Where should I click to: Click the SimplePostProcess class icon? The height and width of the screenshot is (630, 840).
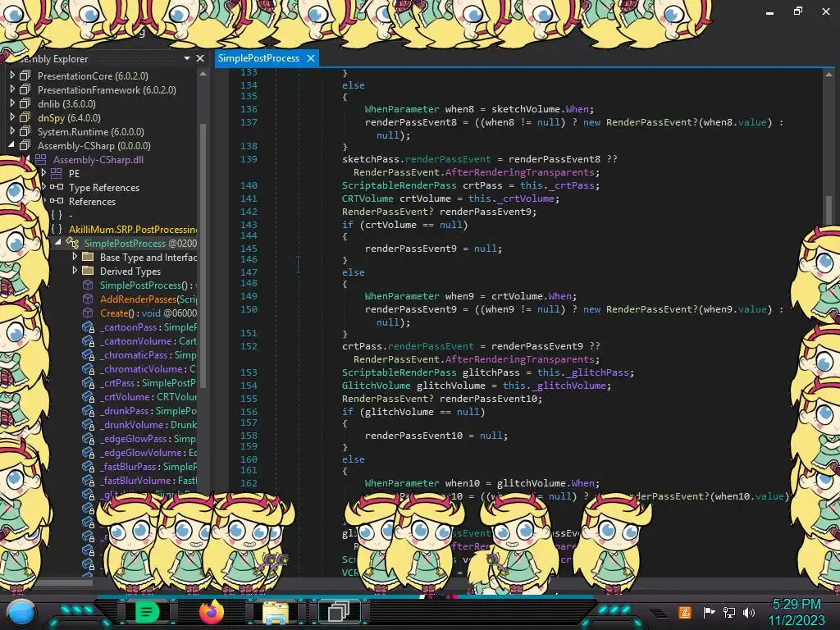pos(72,243)
